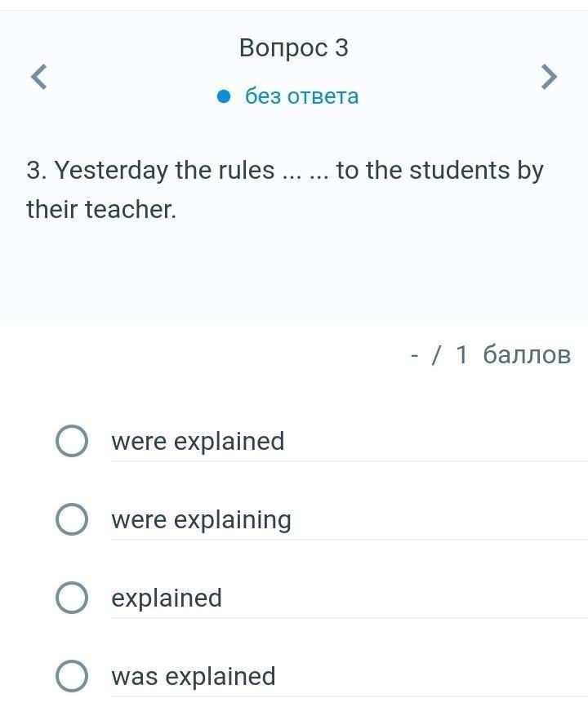Select the radio button for "were explained"
This screenshot has height=703, width=588.
(72, 441)
